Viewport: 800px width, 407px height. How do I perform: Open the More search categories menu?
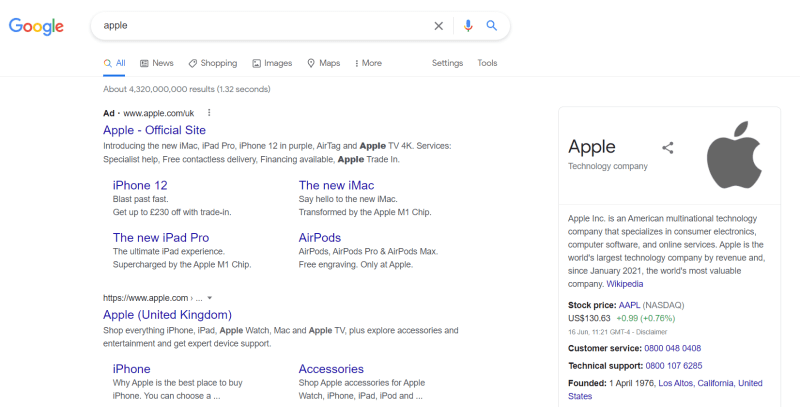click(368, 63)
